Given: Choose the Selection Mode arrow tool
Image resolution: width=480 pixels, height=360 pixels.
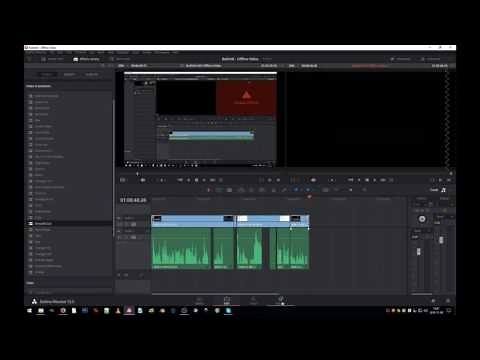Looking at the screenshot, I should (209, 190).
